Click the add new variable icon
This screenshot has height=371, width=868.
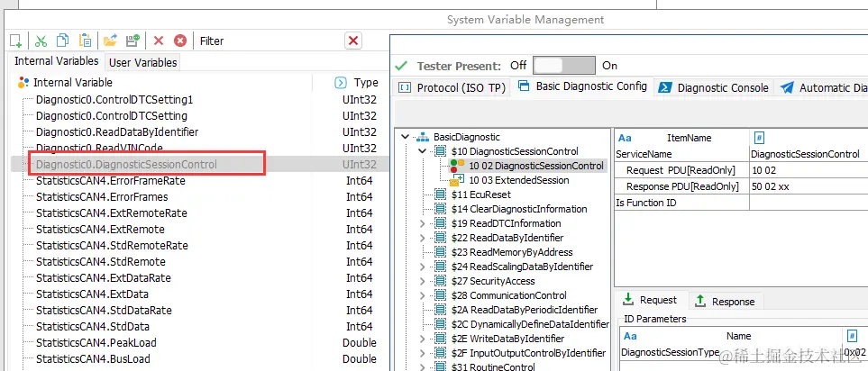tap(15, 41)
